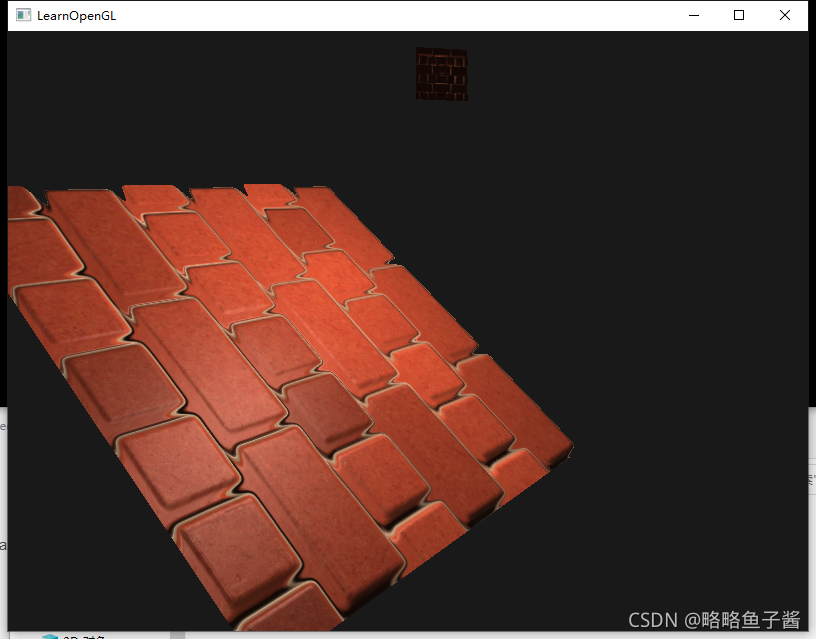Viewport: 816px width, 639px height.
Task: Click the small dark brick light cube
Action: pos(442,74)
